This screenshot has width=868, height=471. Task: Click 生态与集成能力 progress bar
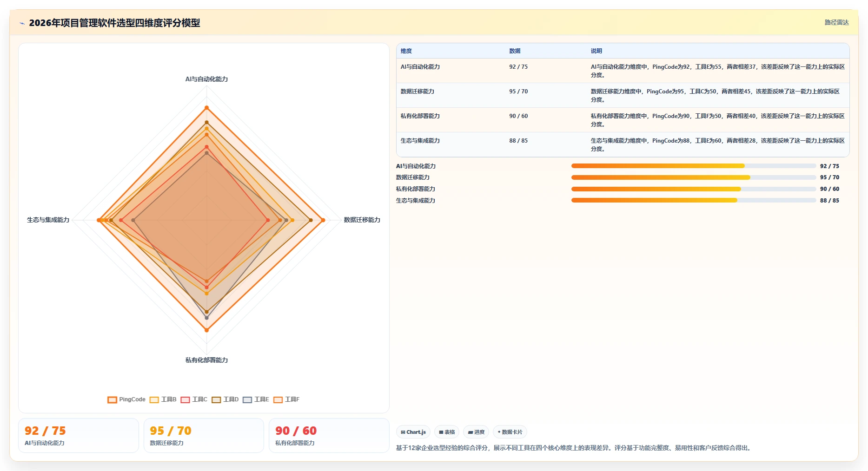[x=694, y=200]
